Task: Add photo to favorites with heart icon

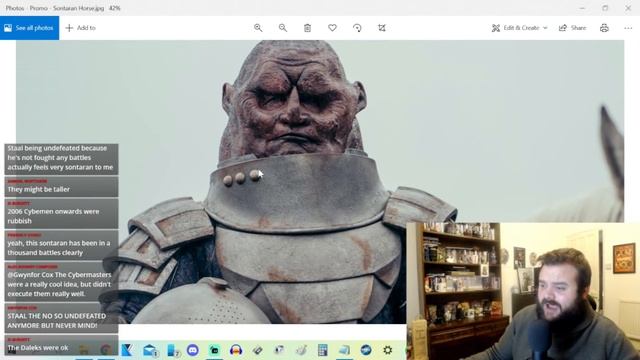Action: coord(332,28)
